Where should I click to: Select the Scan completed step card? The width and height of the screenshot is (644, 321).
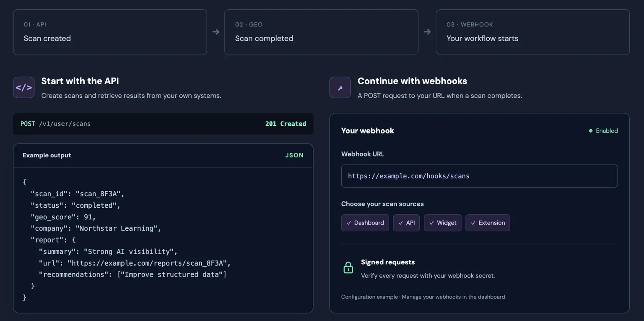point(321,32)
